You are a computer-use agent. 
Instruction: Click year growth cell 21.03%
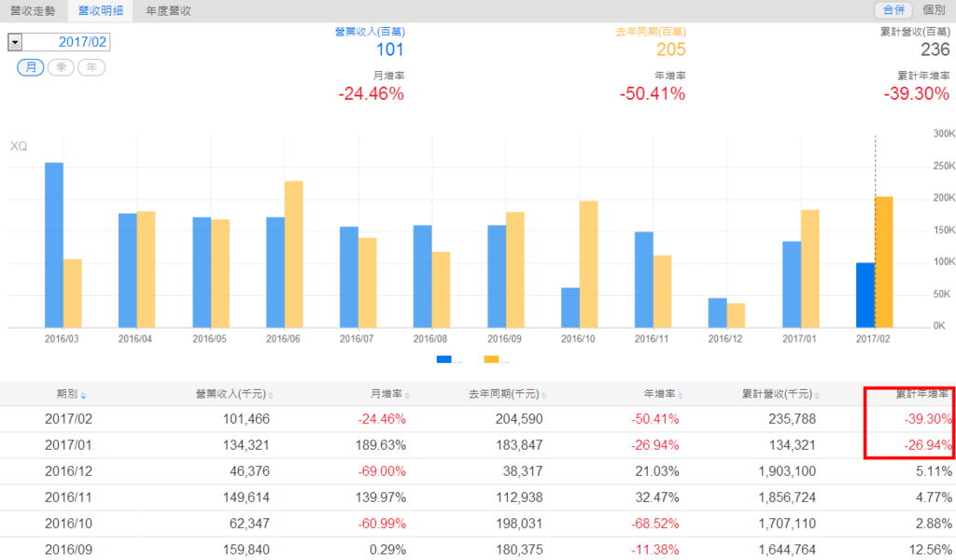point(656,471)
